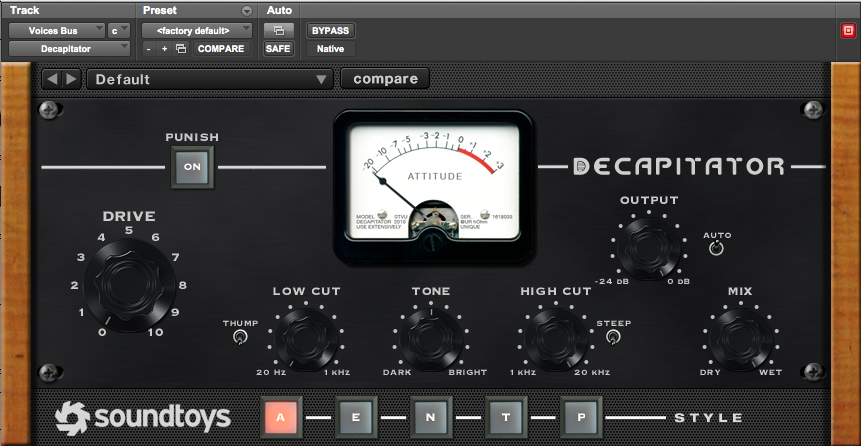The width and height of the screenshot is (861, 446).
Task: Click the BYPASS button
Action: coord(331,31)
